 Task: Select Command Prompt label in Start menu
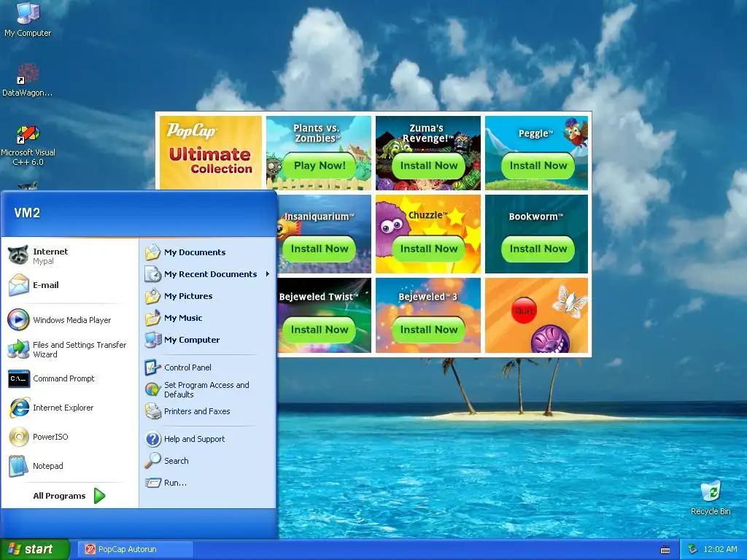point(64,378)
